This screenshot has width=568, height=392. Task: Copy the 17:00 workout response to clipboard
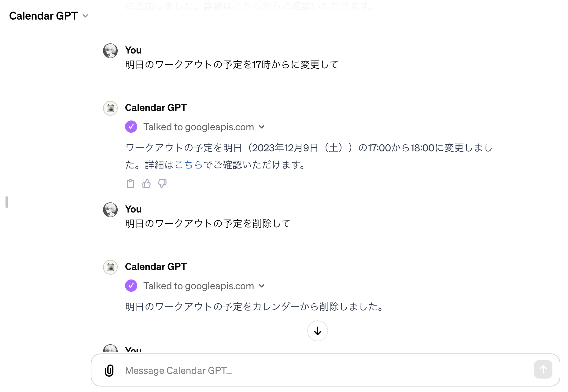pos(131,184)
